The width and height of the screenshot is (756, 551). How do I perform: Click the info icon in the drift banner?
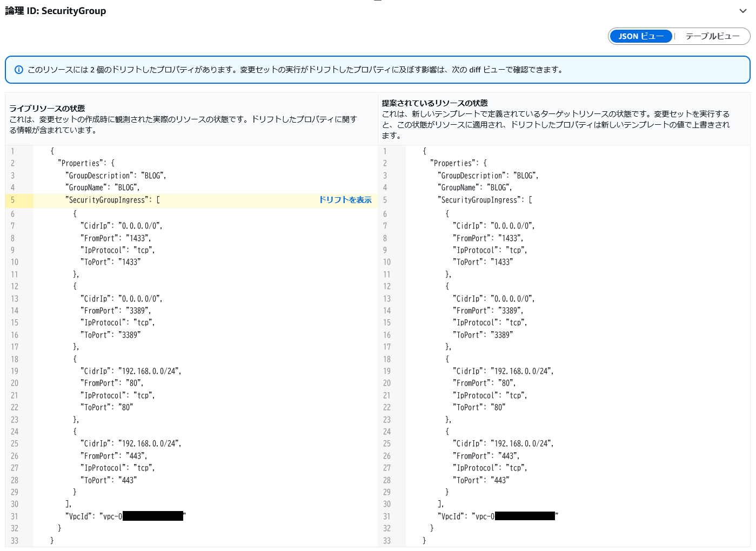(19, 70)
